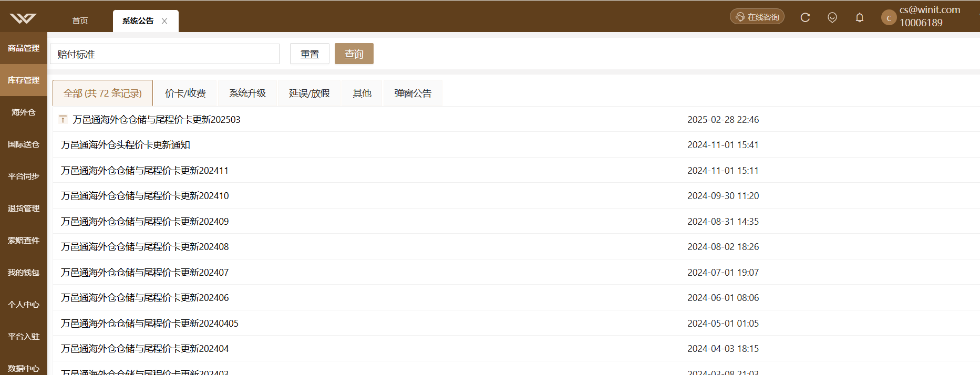Click the user avatar circle

(x=889, y=17)
